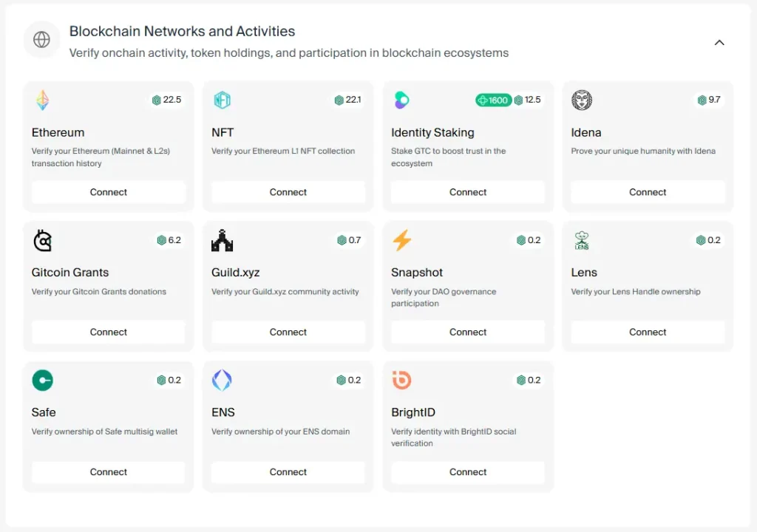Connect the Ethereum stamp
Viewport: 757px width, 532px height.
(x=109, y=192)
